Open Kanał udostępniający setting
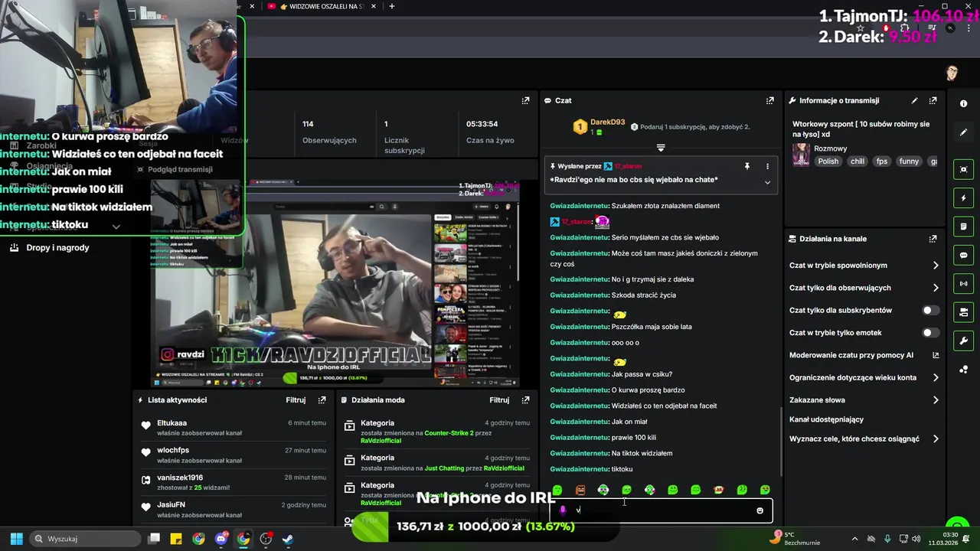Screen dimensions: 980x551 [826, 419]
